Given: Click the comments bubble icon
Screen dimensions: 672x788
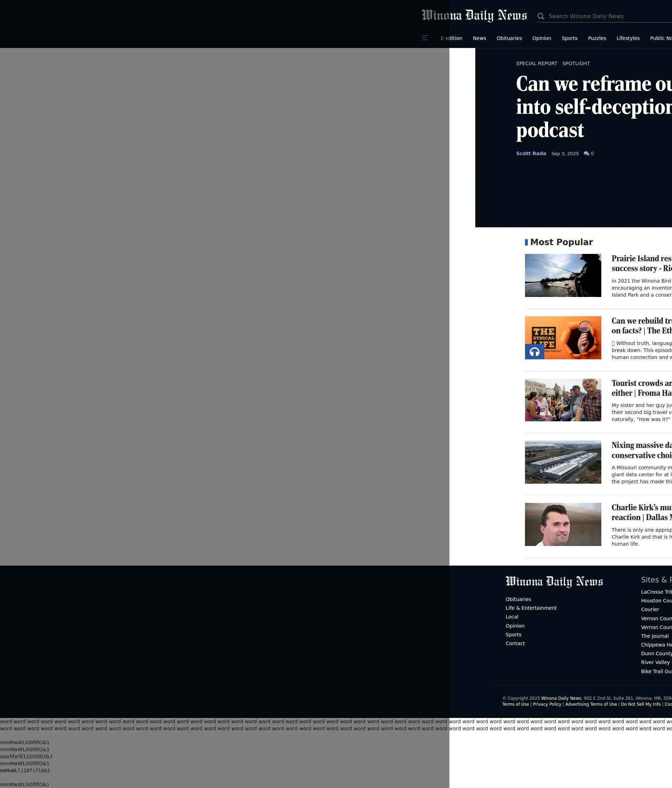Looking at the screenshot, I should pyautogui.click(x=586, y=154).
